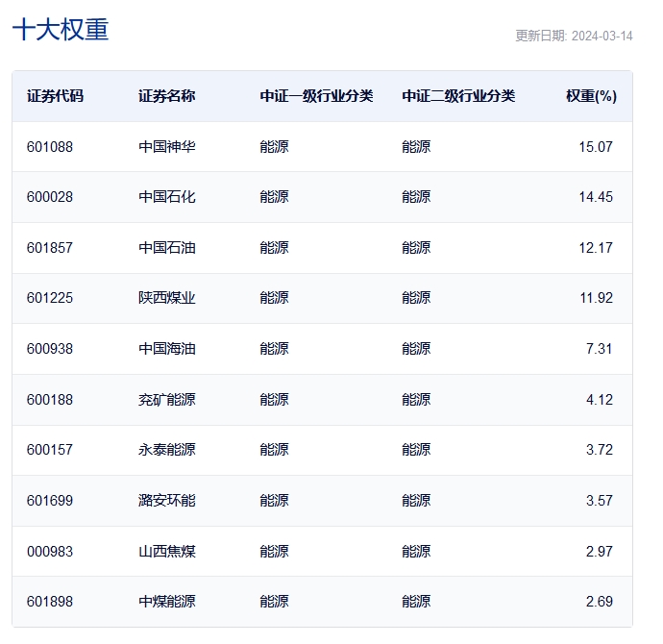The width and height of the screenshot is (663, 644).
Task: Click the 十大权重 heading
Action: 61,30
